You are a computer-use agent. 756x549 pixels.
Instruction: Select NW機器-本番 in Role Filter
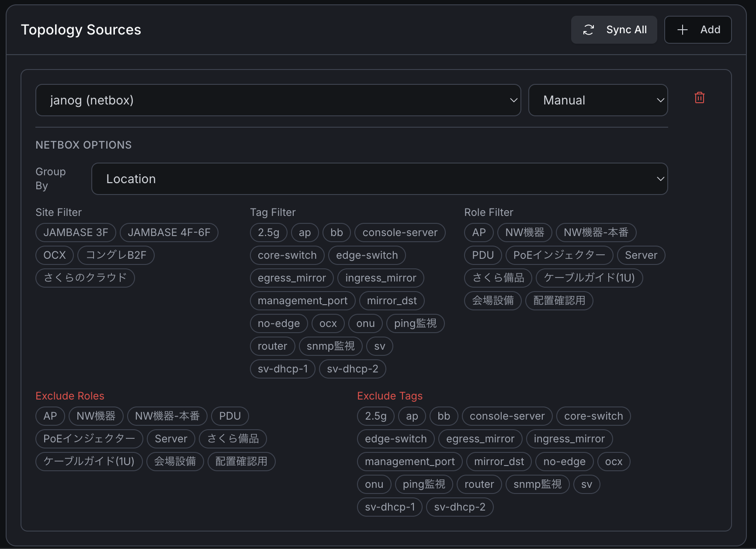pyautogui.click(x=596, y=233)
